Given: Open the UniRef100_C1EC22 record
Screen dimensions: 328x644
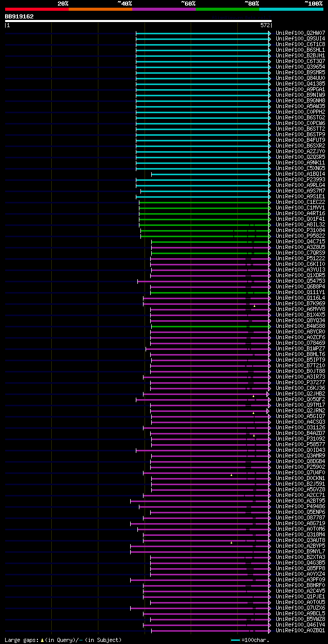Looking at the screenshot, I should click(x=300, y=202).
